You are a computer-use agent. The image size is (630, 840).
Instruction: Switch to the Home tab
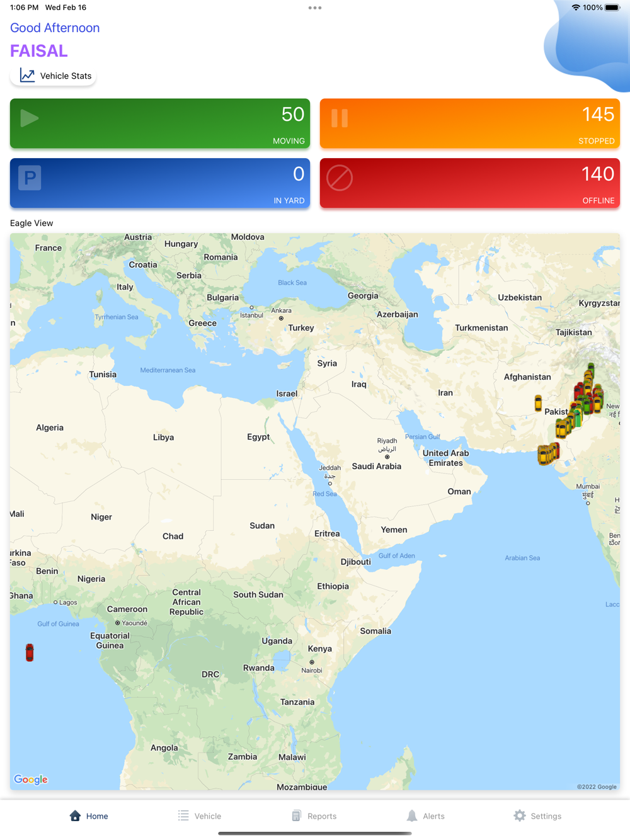click(89, 816)
